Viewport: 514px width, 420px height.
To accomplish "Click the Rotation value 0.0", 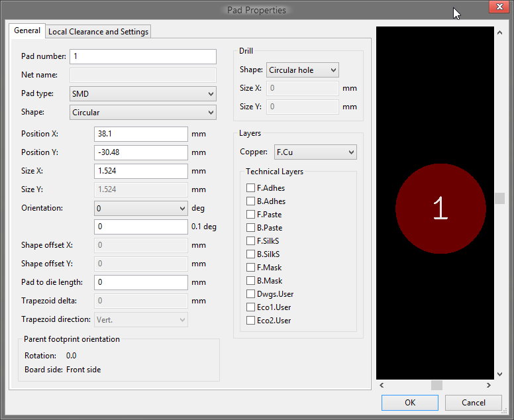I will click(x=71, y=356).
